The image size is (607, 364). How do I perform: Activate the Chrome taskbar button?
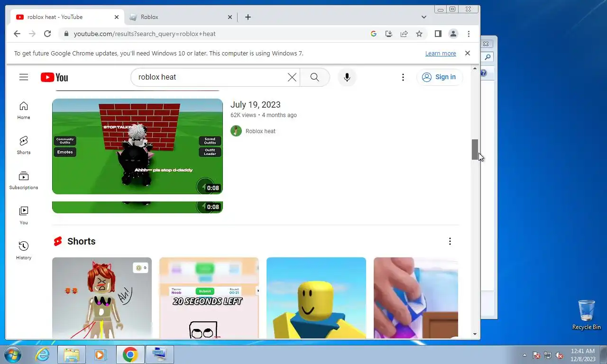tap(130, 355)
